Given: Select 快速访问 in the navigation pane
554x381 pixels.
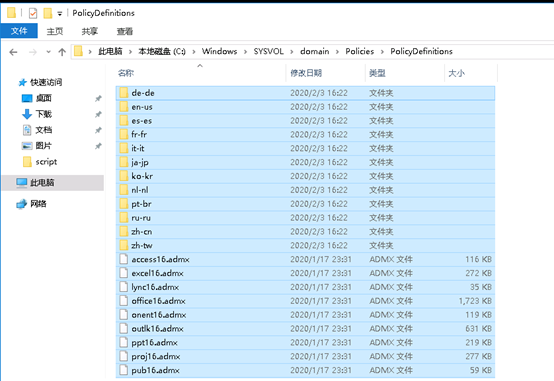Looking at the screenshot, I should point(46,82).
